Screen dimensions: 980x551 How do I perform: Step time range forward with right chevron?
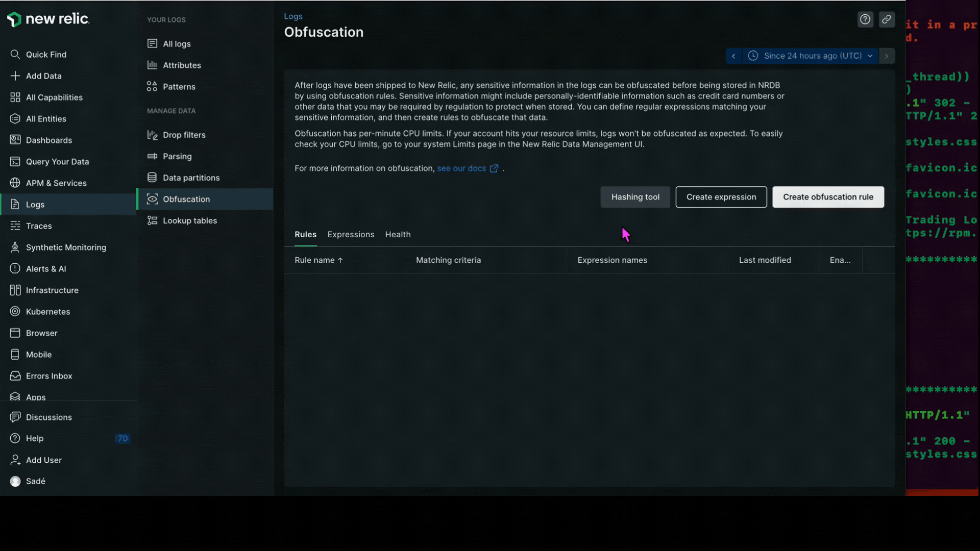887,56
